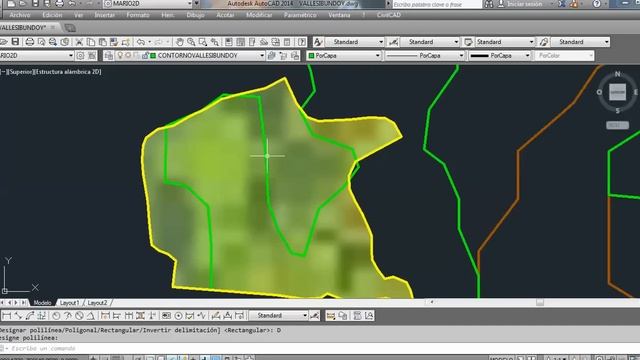Switch to the Layout2 tab
Image resolution: width=640 pixels, height=360 pixels.
click(x=97, y=303)
